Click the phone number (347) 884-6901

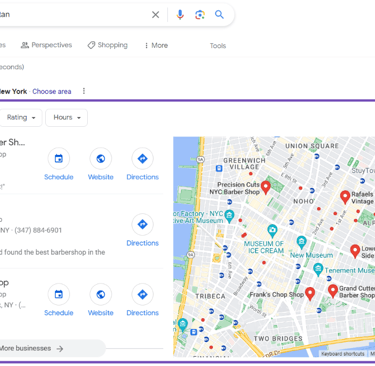(x=38, y=230)
